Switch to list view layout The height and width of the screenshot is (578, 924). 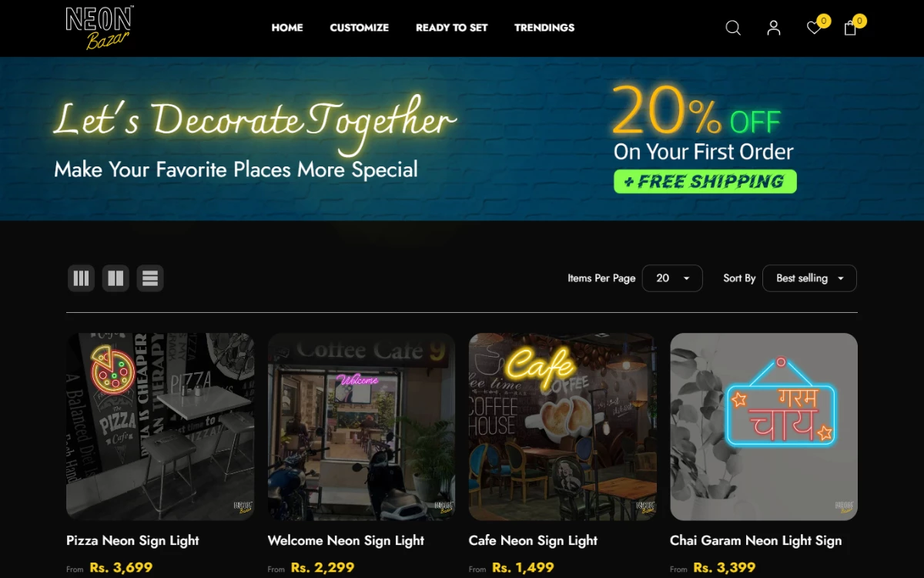point(150,278)
